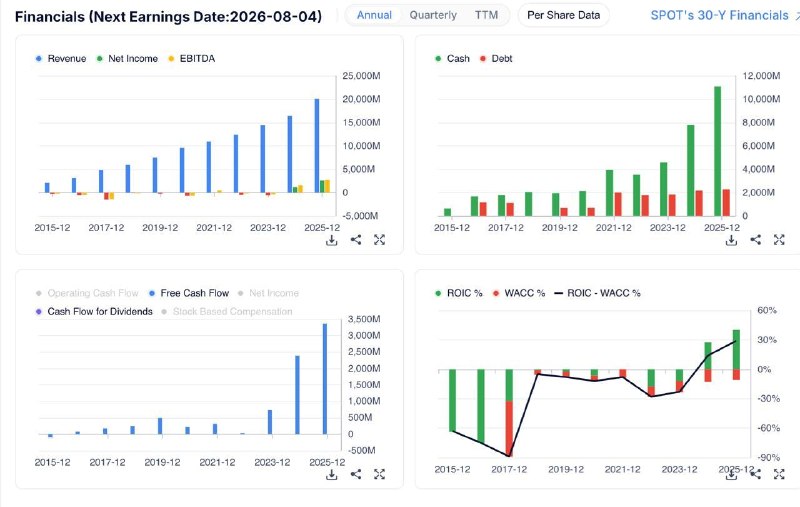The width and height of the screenshot is (800, 507).
Task: Click the Financials Next Earnings Date heading
Action: (x=168, y=17)
